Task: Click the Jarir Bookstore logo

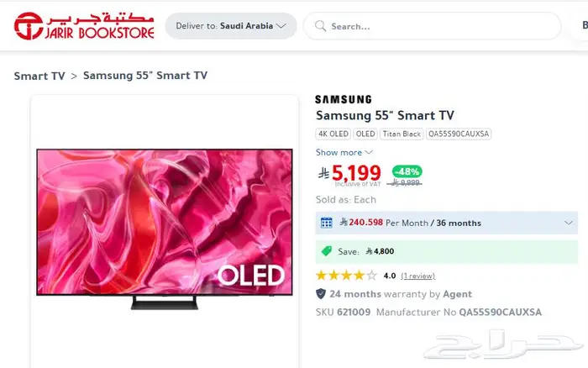Action: (x=84, y=25)
